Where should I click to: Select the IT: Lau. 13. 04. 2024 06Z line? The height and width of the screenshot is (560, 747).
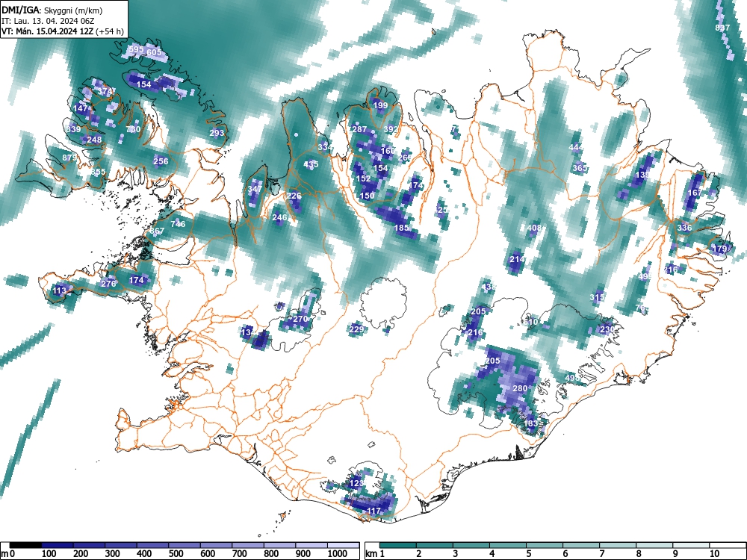click(49, 21)
